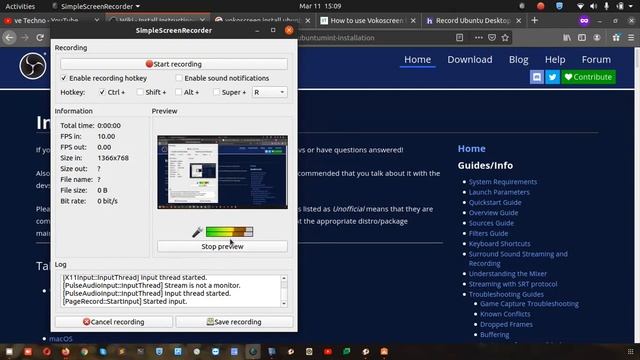Show Firefox sidebars icon
Image resolution: width=640 pixels, height=360 pixels.
582,38
